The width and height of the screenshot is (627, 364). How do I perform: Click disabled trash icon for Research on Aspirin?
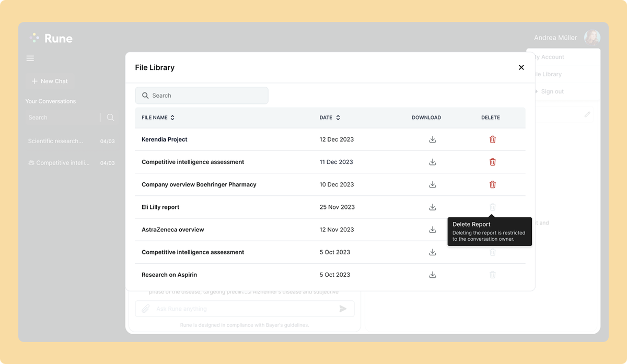coord(492,275)
